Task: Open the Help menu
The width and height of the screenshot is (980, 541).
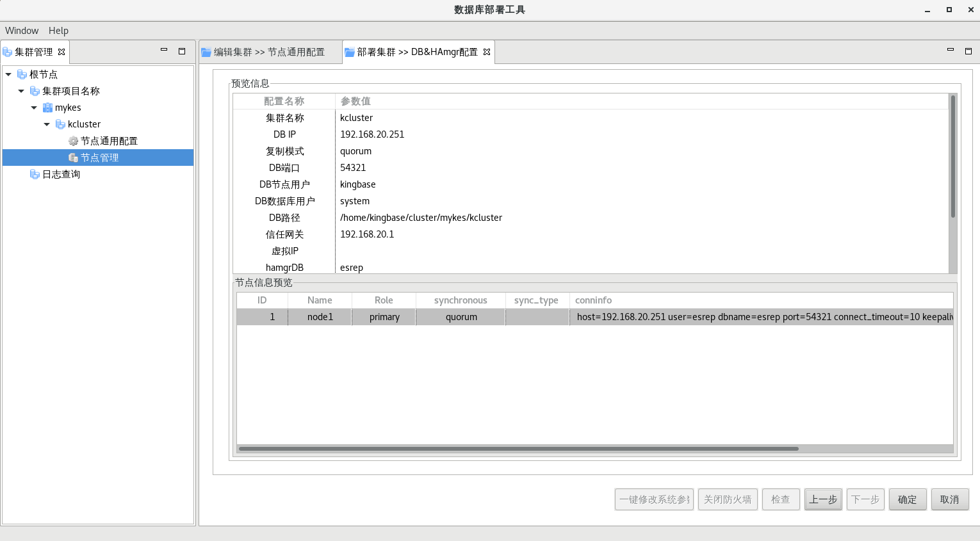Action: [x=58, y=31]
